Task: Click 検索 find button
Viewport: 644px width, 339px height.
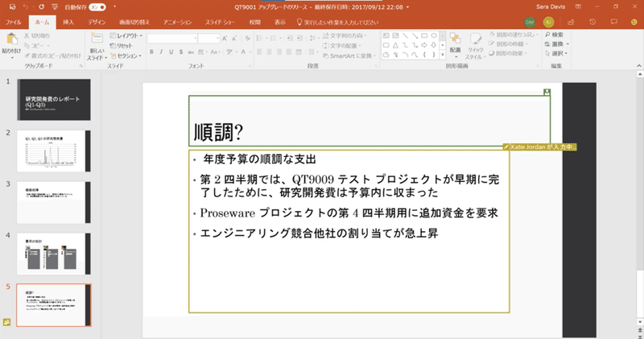Action: coord(554,35)
